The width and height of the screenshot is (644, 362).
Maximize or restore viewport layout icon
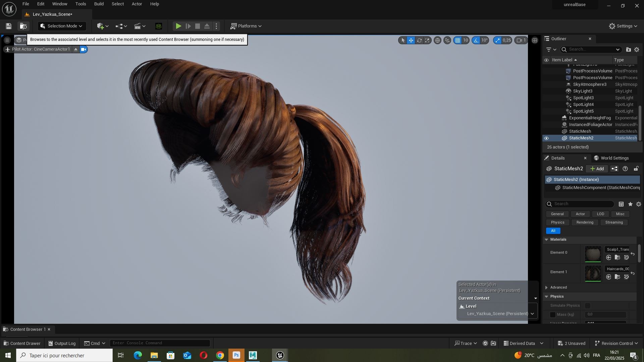click(535, 40)
